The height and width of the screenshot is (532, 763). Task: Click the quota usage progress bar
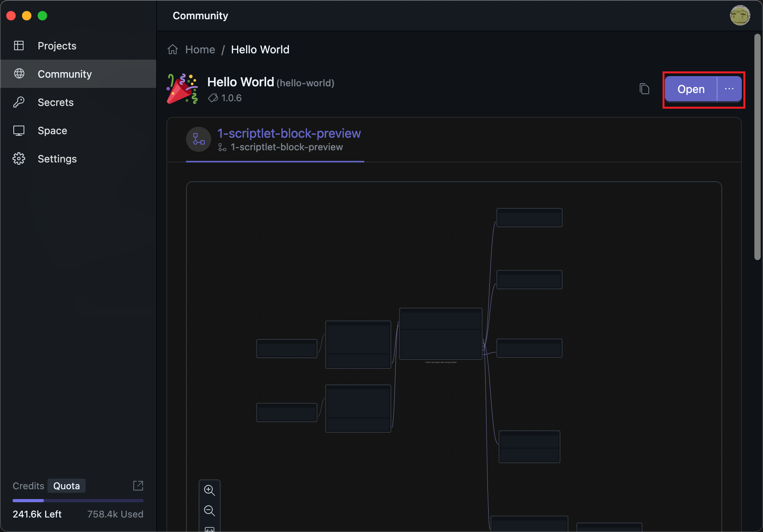[x=78, y=501]
